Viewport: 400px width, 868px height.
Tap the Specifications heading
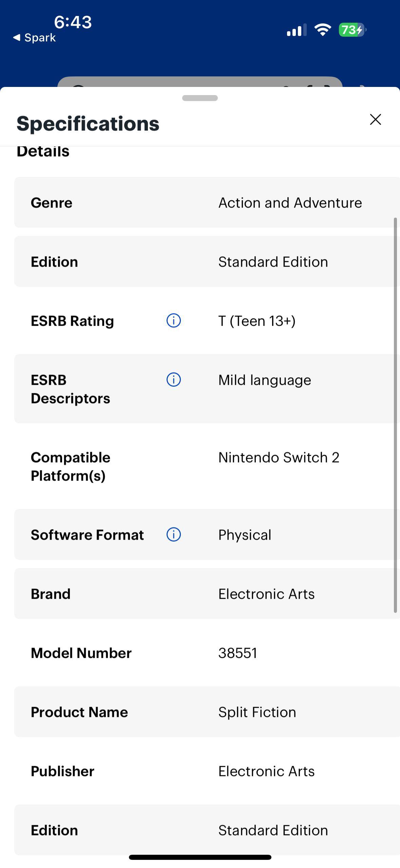tap(88, 124)
